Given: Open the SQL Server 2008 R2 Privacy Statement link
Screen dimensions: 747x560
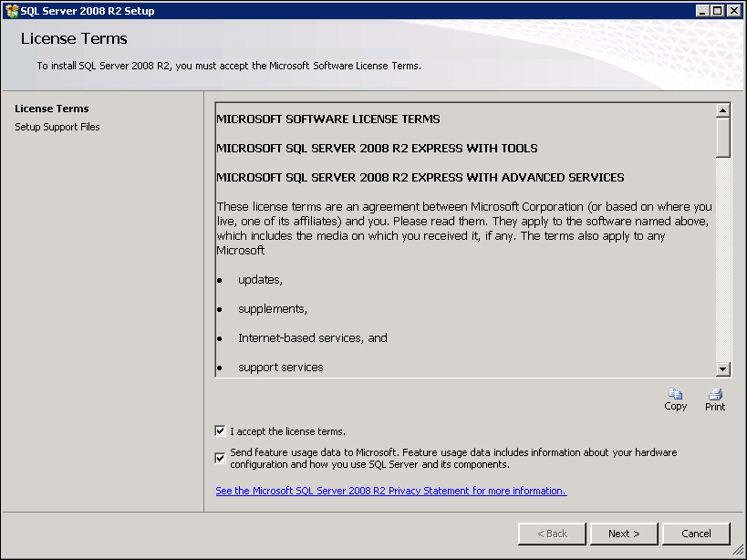Looking at the screenshot, I should coord(391,491).
